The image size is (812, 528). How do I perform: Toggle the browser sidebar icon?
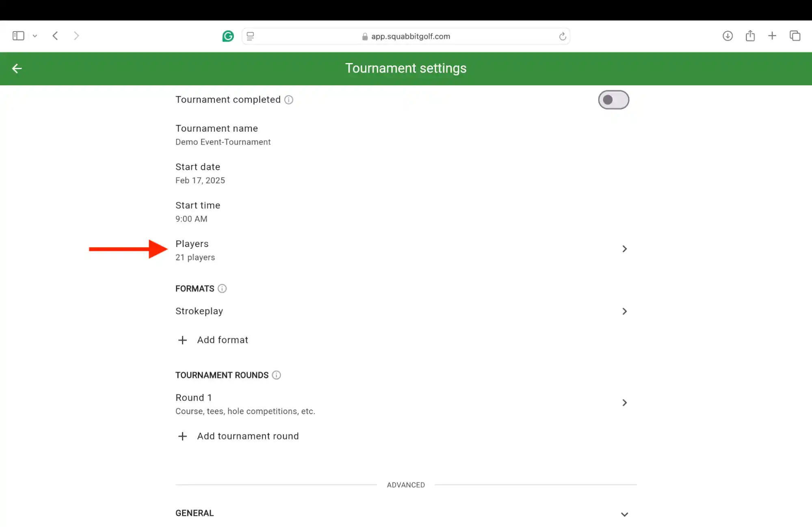point(18,36)
